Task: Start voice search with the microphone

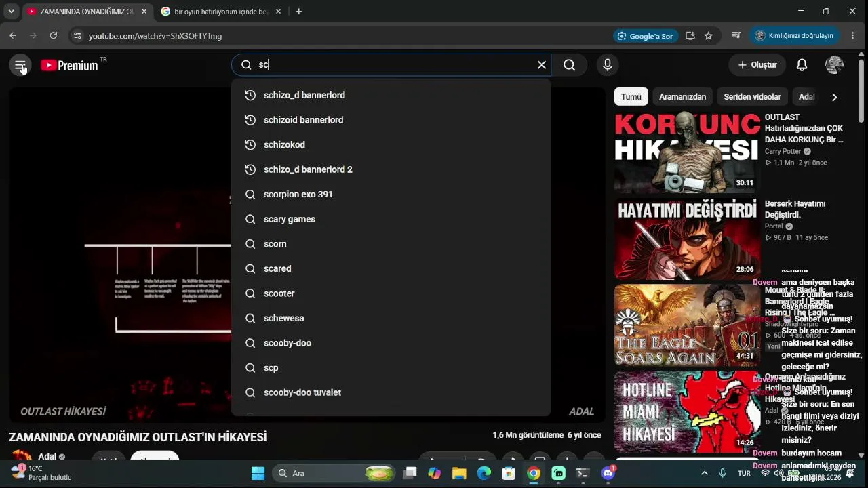Action: click(x=608, y=65)
